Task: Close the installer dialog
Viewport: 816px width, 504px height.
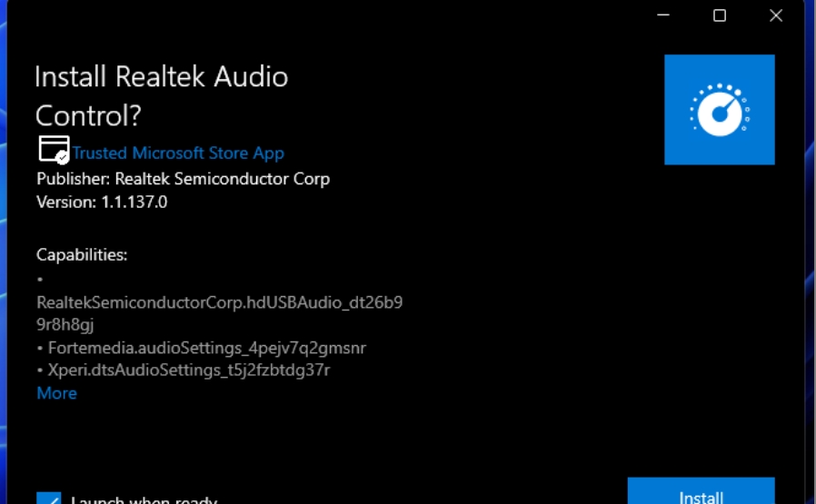Action: coord(776,15)
